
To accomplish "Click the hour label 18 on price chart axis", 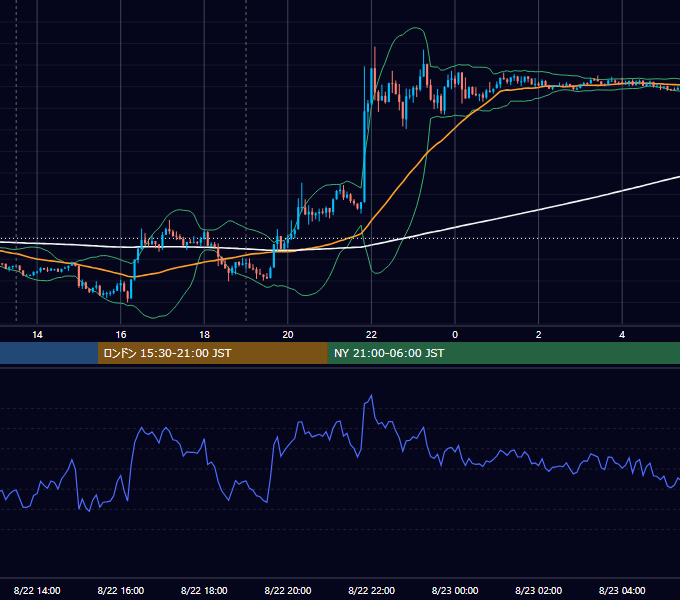I will pyautogui.click(x=204, y=335).
